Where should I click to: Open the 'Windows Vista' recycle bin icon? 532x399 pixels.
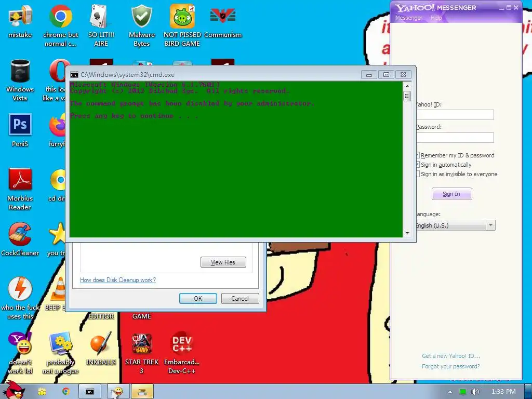click(x=20, y=81)
